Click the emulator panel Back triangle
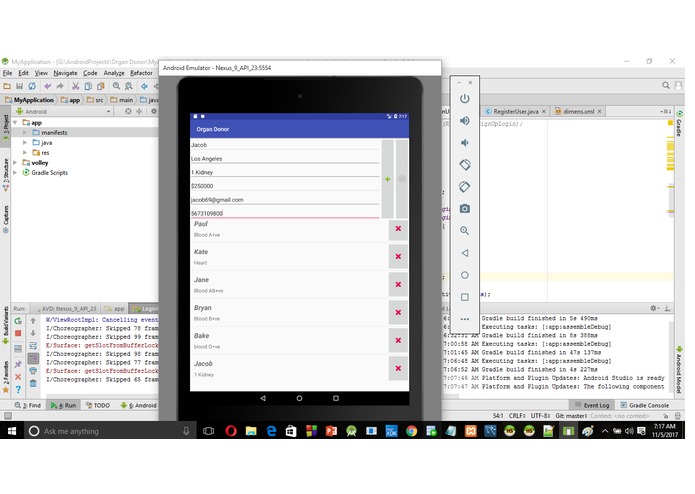This screenshot has height=494, width=695. click(465, 253)
